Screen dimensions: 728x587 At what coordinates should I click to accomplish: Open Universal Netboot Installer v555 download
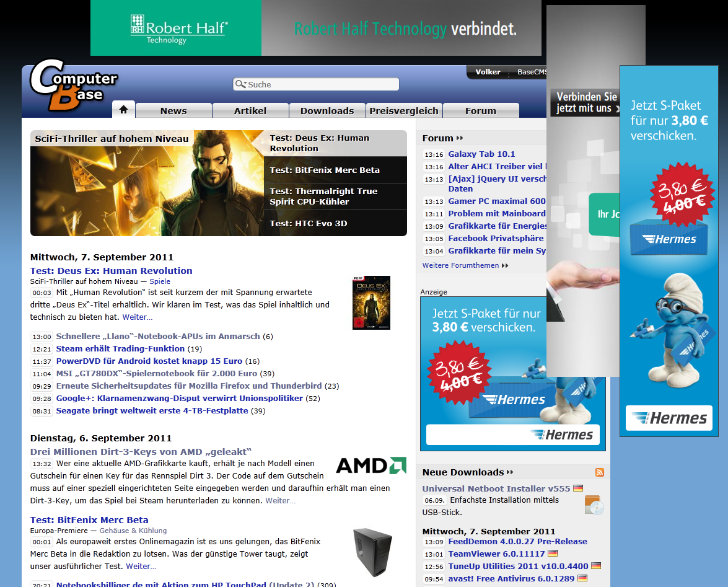pos(496,488)
